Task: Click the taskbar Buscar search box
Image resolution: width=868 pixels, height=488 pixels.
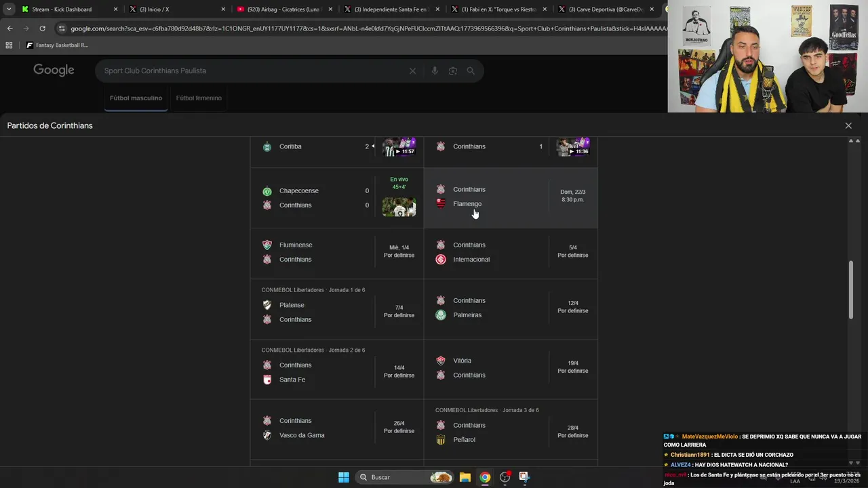Action: 404,477
